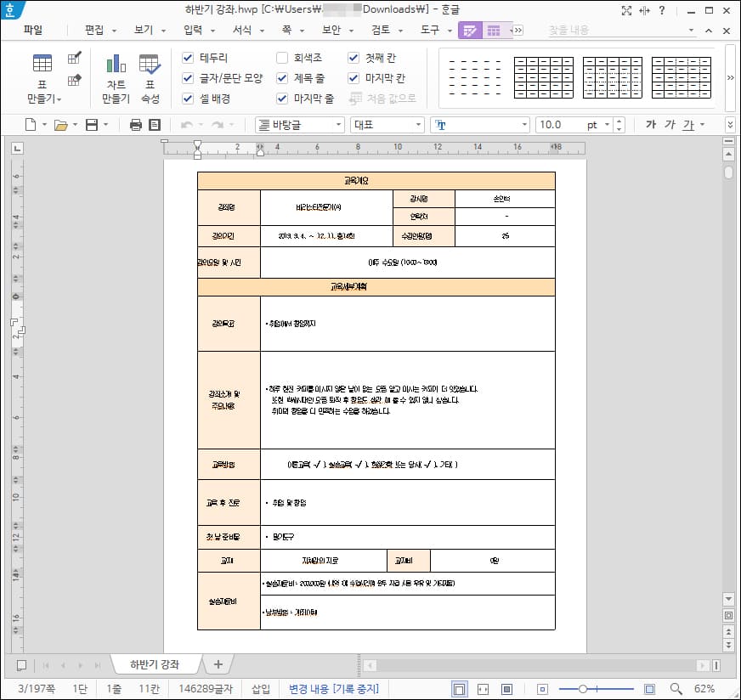Screen dimensions: 741x700
Task: Click the 삽입 insert mode indicator
Action: [x=260, y=689]
